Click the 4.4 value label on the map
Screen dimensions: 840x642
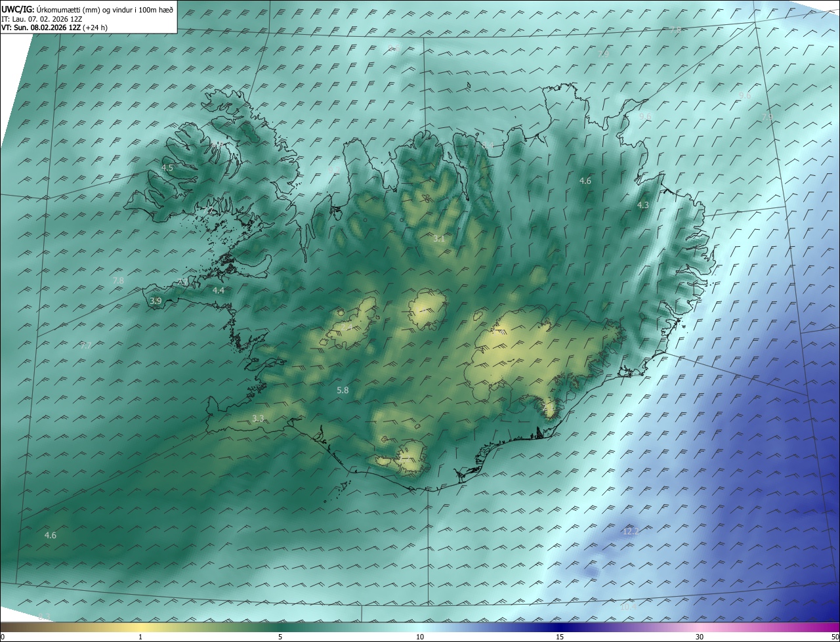219,290
